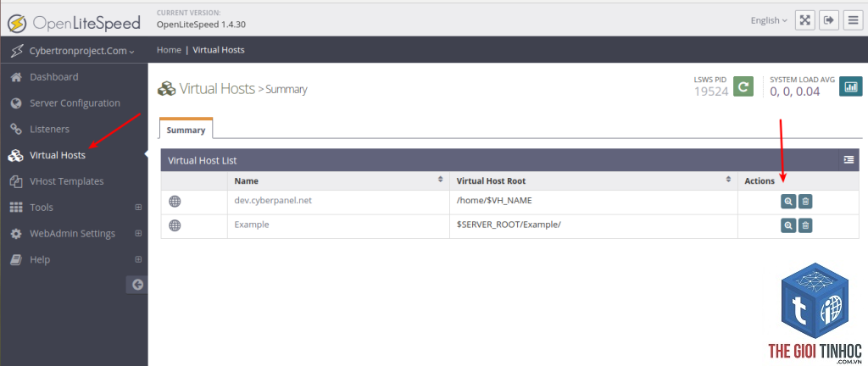This screenshot has height=366, width=868.
Task: Click the Tools grid icon
Action: pos(16,208)
